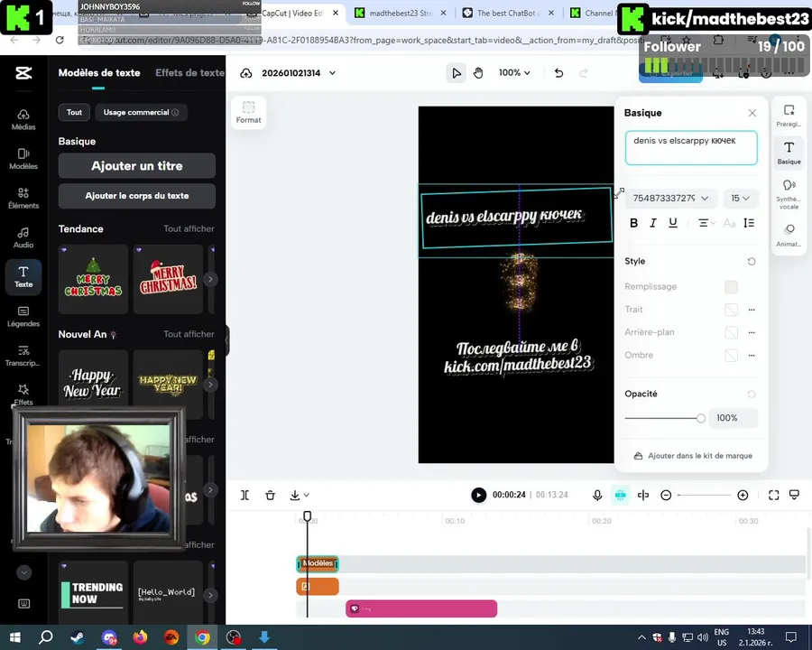Switch to The best ChatBot browser tab
Image resolution: width=812 pixels, height=650 pixels.
[508, 13]
